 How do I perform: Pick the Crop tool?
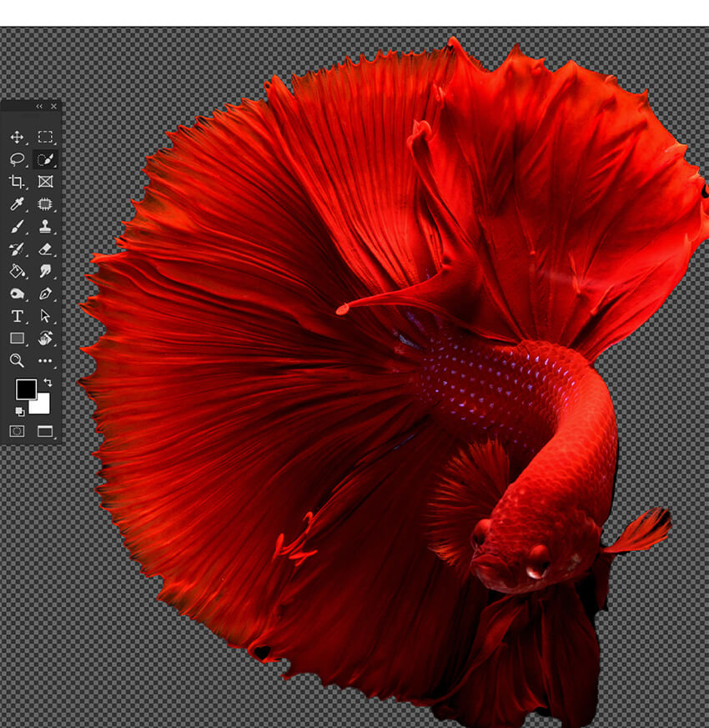point(17,182)
